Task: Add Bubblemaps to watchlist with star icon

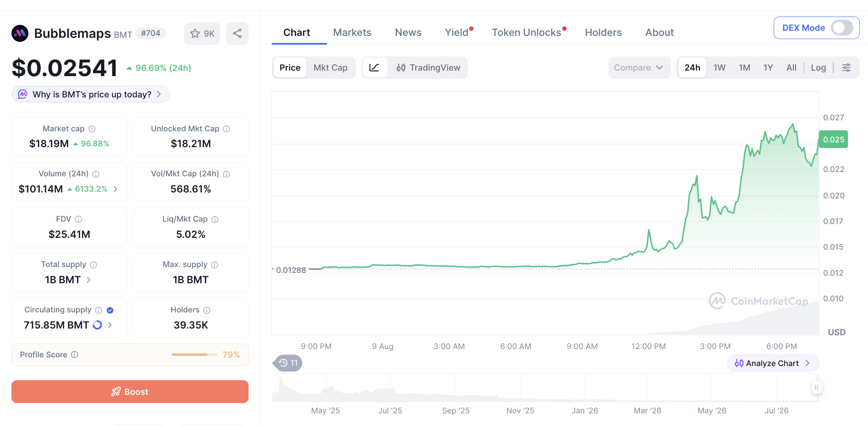Action: tap(202, 34)
